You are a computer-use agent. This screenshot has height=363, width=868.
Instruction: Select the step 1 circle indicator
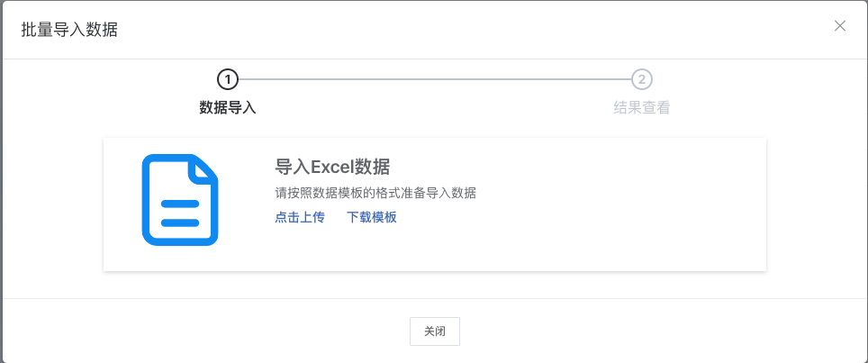click(x=228, y=79)
